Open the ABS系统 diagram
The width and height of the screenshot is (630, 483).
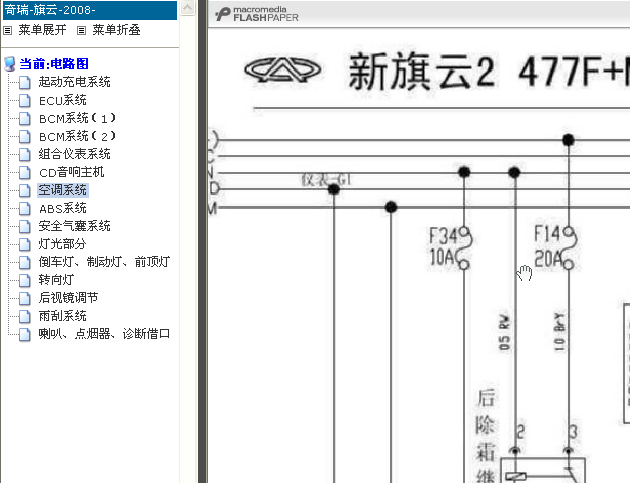(63, 208)
